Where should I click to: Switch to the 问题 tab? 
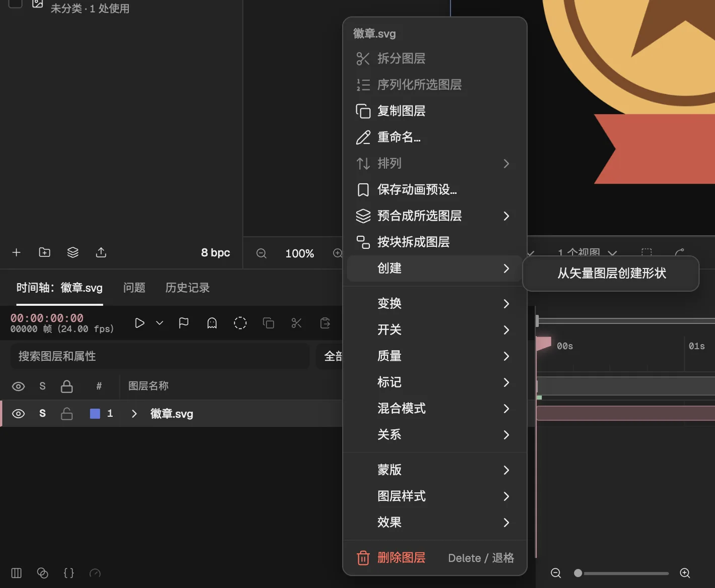coord(134,288)
